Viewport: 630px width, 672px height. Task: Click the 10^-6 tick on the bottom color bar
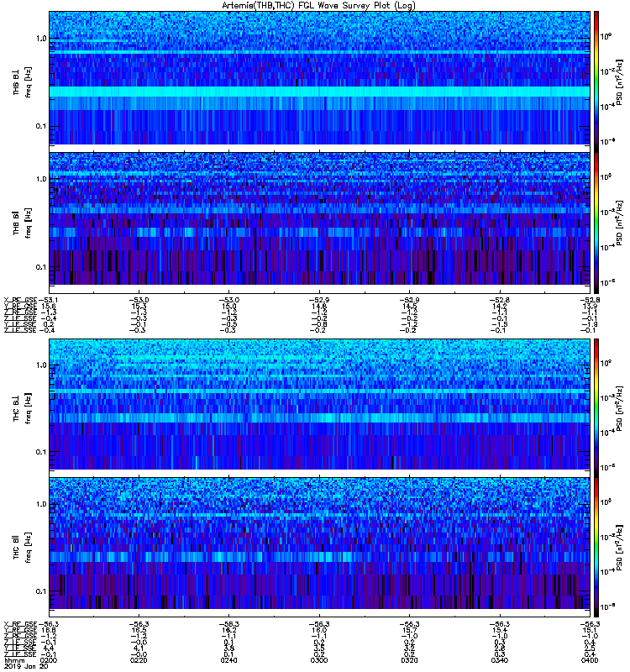607,606
